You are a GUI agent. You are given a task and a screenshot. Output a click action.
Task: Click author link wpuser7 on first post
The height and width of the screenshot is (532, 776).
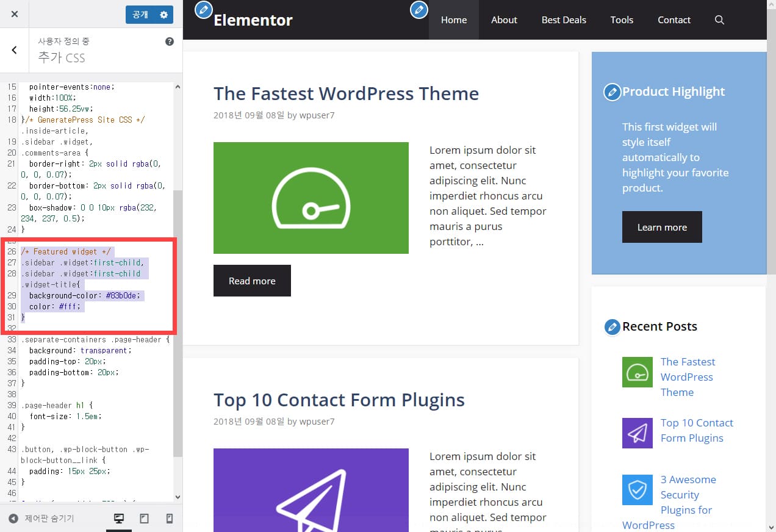317,115
